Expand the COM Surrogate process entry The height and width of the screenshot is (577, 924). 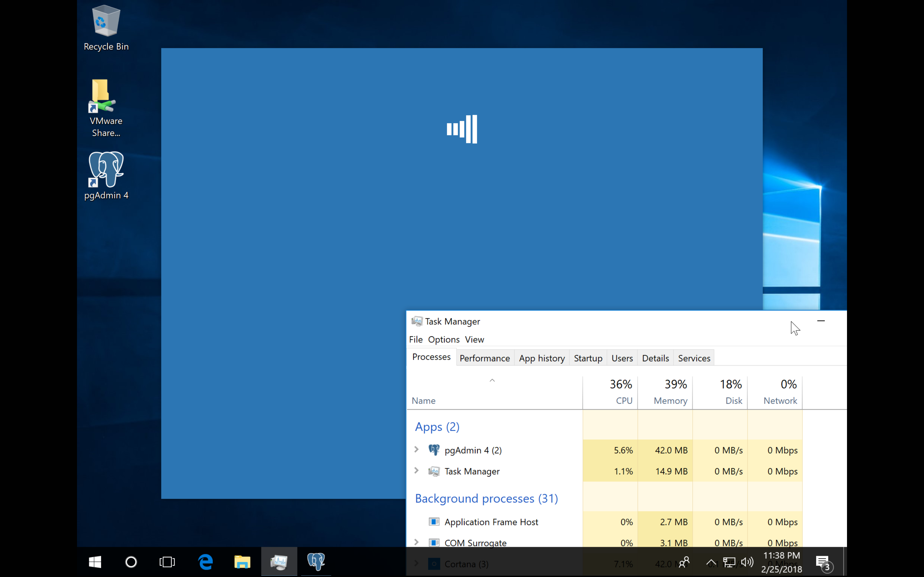point(416,542)
